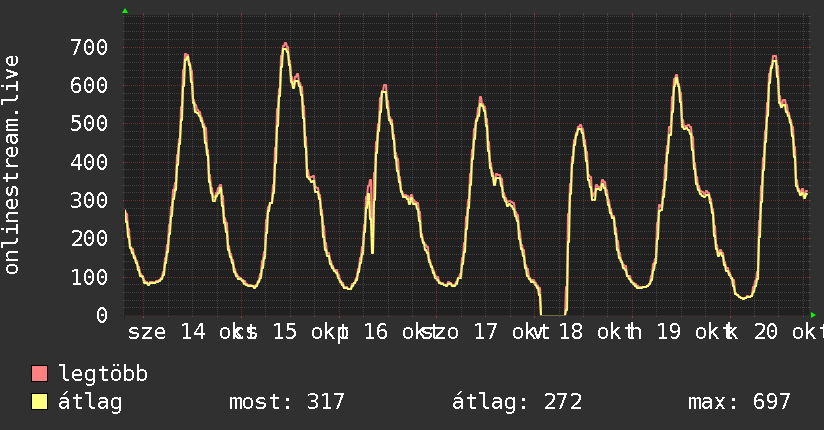
Task: Click the yellow átlag legend swatch
Action: coord(39,402)
